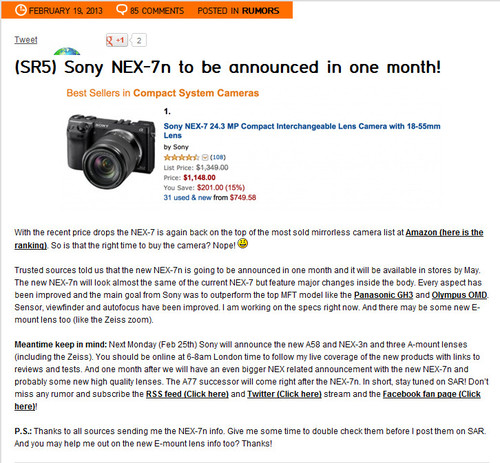Open the RSS feed (Click here) link

187,394
